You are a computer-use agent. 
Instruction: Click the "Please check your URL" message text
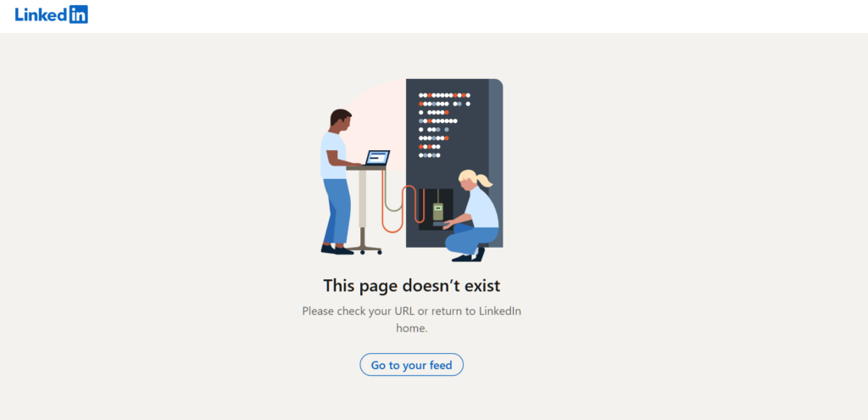tap(411, 319)
